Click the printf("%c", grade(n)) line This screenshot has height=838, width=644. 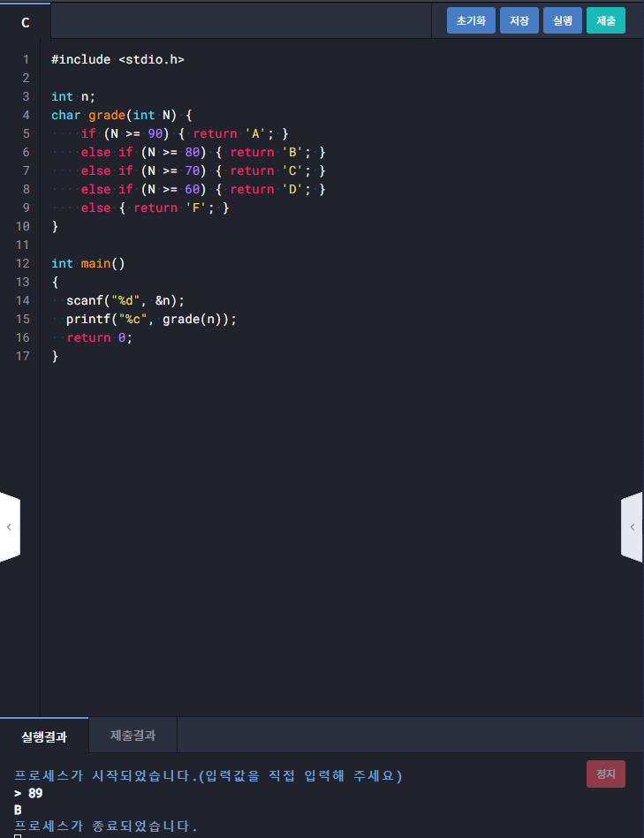click(x=151, y=319)
